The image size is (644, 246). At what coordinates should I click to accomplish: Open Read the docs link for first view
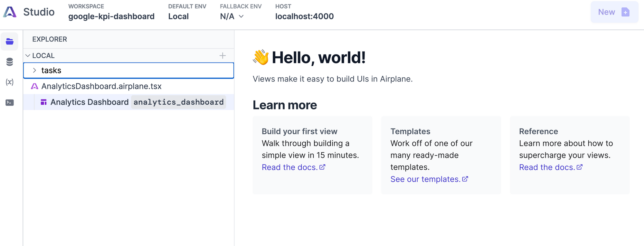point(294,167)
